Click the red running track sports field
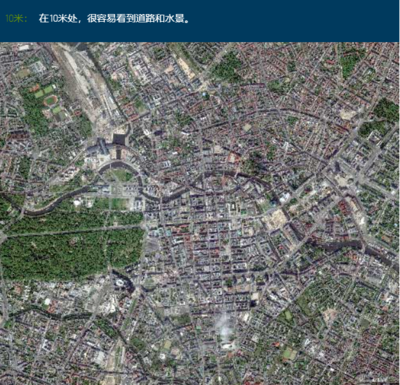Screen dimensions: 400x385 pyautogui.click(x=50, y=100)
